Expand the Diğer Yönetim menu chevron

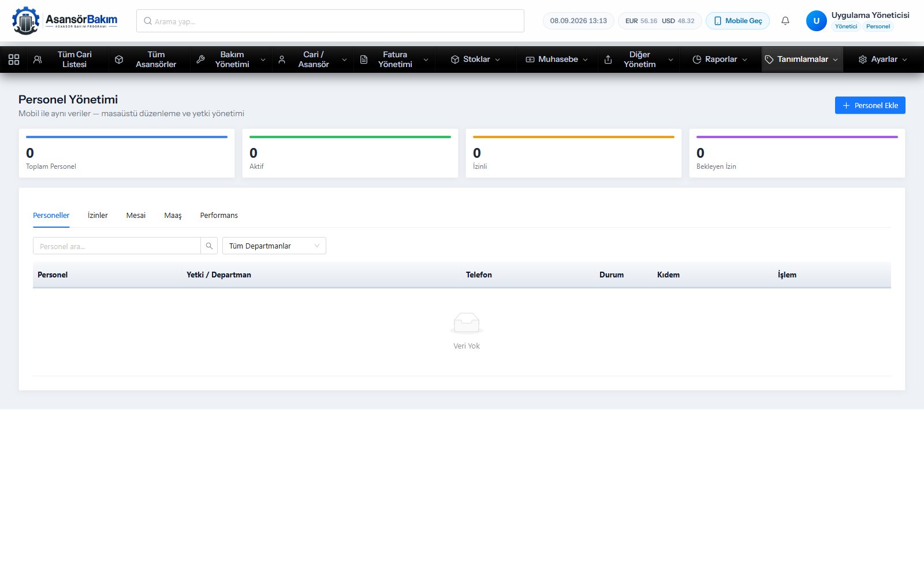click(x=671, y=60)
